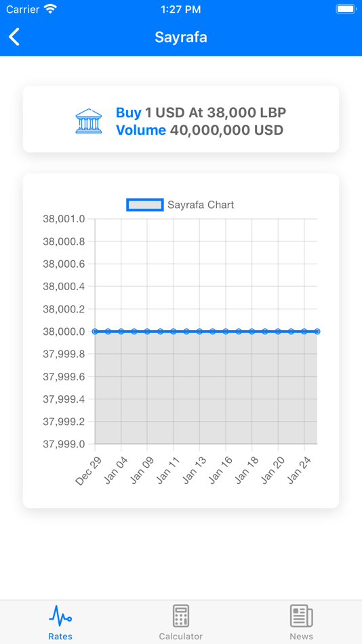The width and height of the screenshot is (362, 644).
Task: Click the 37,999.4 y-axis value
Action: 64,399
